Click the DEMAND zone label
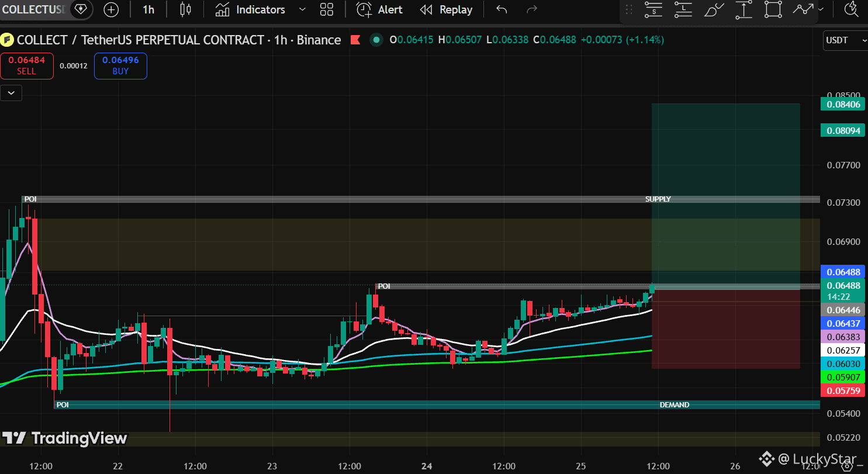Viewport: 868px width, 474px height. (x=675, y=405)
